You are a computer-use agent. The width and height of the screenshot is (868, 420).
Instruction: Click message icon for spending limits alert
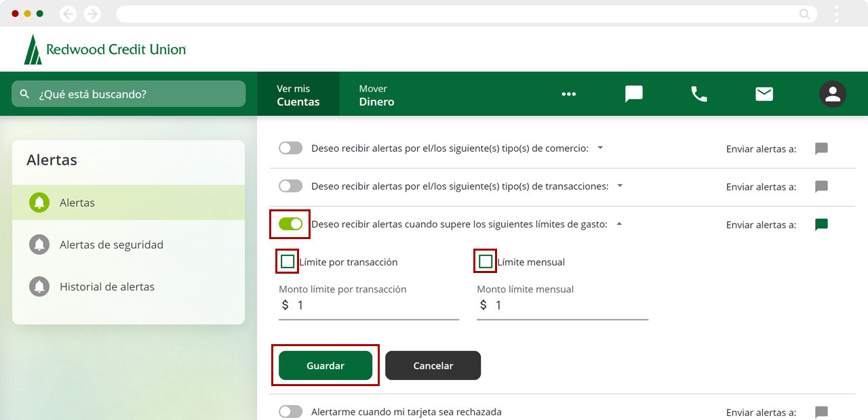[x=821, y=225]
